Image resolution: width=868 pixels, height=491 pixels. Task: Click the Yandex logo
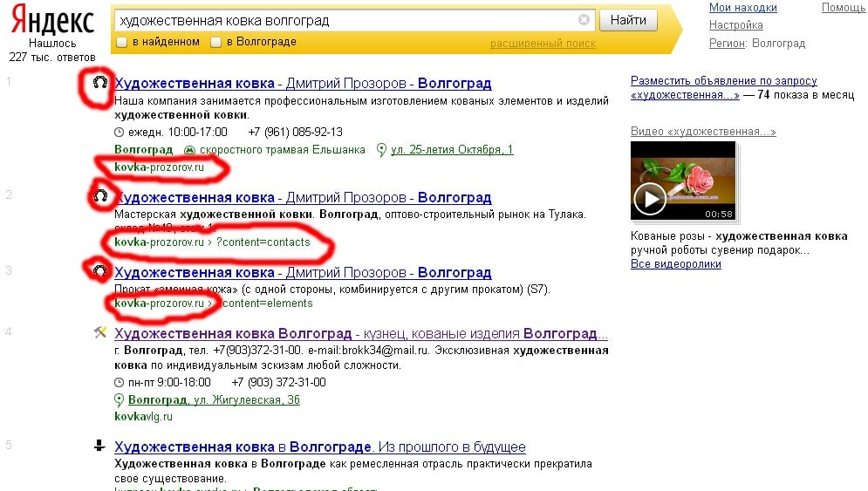coord(52,19)
